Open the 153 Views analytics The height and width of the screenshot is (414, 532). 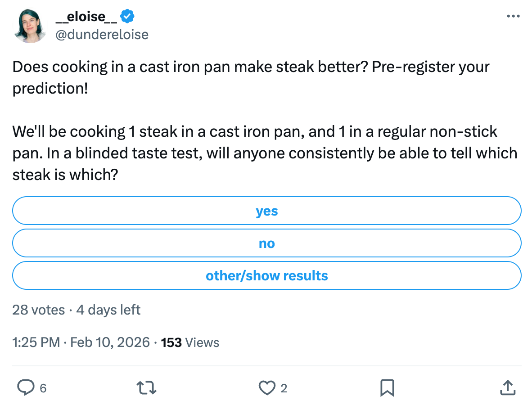pyautogui.click(x=190, y=342)
